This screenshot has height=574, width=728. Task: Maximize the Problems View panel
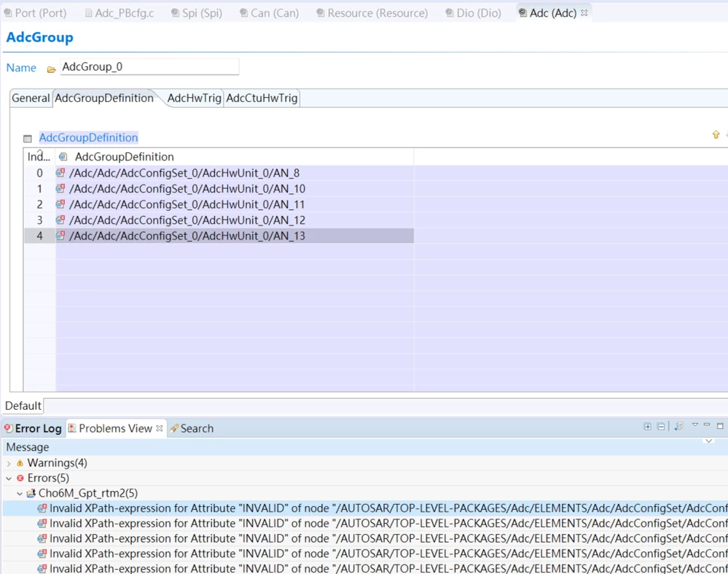click(x=720, y=426)
